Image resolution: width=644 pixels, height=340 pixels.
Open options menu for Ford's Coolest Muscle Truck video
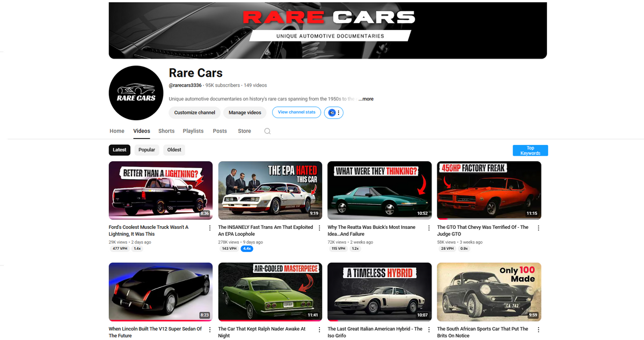pos(210,228)
